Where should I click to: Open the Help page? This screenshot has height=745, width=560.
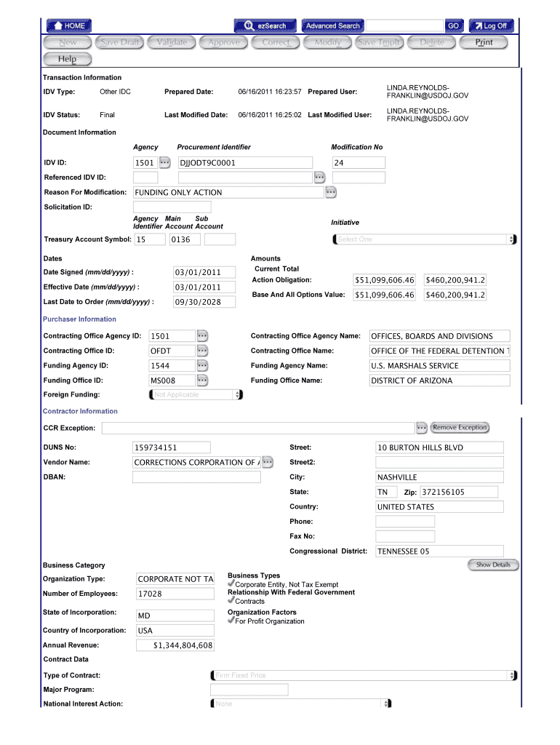pos(67,59)
